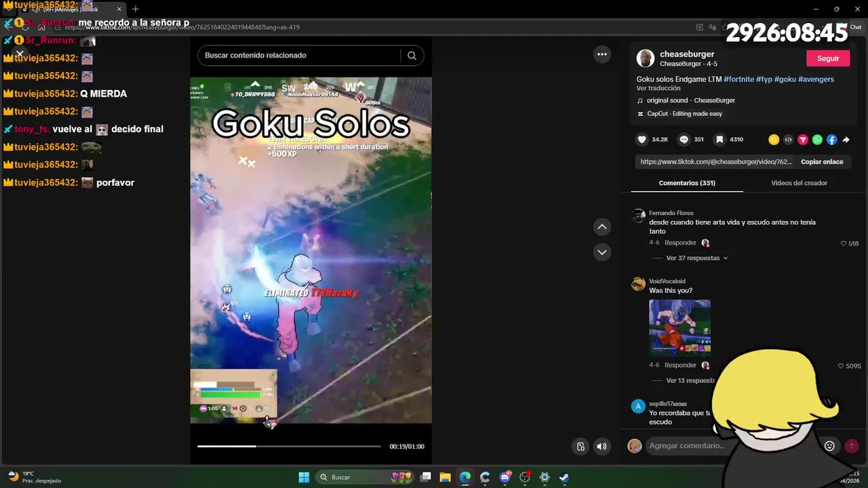Like the video with the heart icon
The height and width of the screenshot is (488, 868).
642,140
